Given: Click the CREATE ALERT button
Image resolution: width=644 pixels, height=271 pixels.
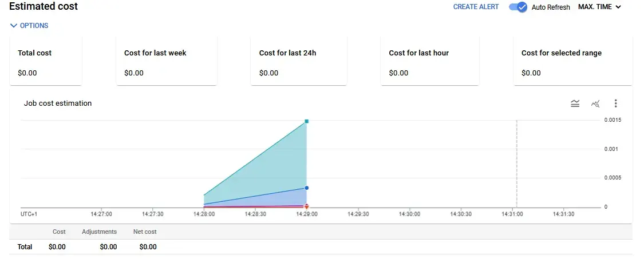Looking at the screenshot, I should [x=476, y=7].
